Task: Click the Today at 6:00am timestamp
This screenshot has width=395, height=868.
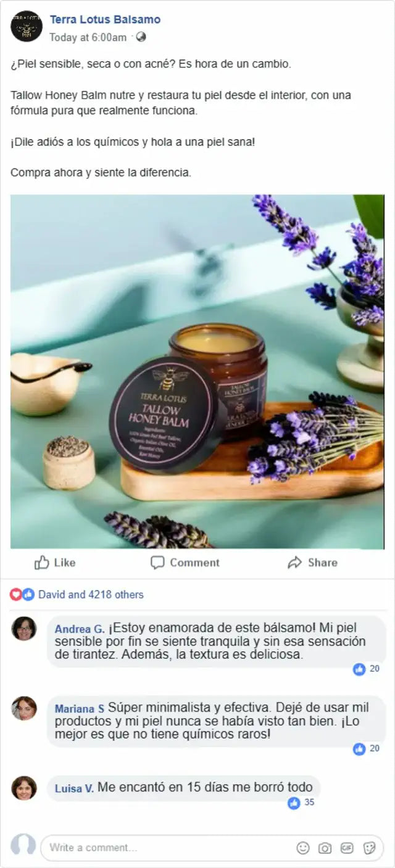Action: pos(88,38)
